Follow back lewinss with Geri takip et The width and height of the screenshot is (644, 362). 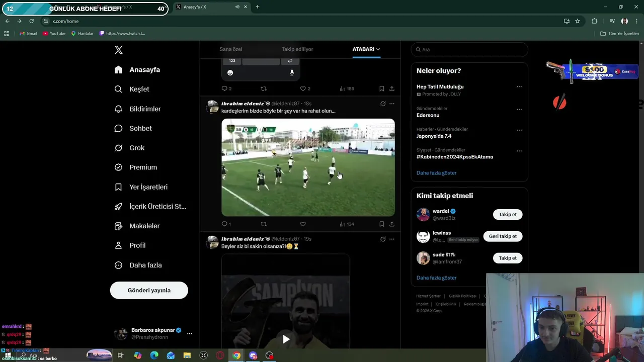pos(503,236)
